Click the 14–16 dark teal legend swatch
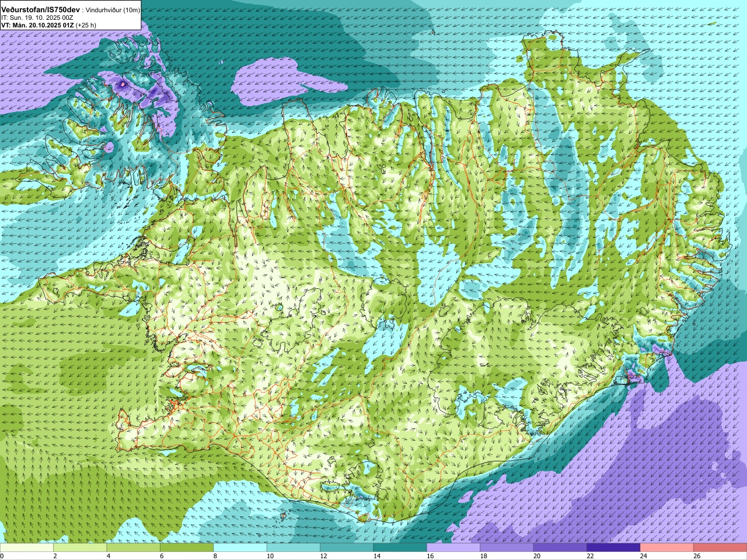Viewport: 747px width, 560px height. (400, 548)
